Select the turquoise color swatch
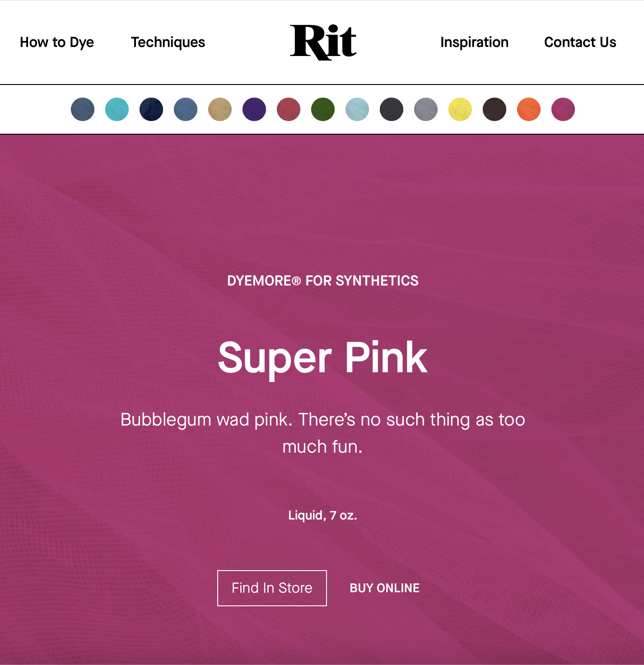This screenshot has width=644, height=665. [x=117, y=109]
